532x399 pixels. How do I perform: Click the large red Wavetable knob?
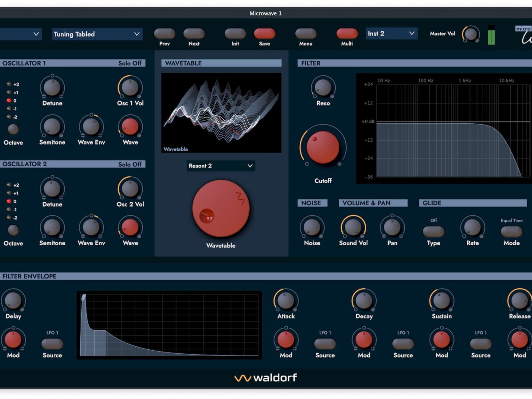221,208
